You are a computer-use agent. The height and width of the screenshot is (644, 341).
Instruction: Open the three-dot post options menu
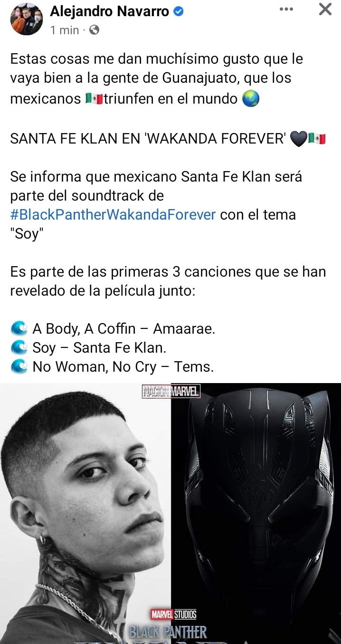pos(286,9)
